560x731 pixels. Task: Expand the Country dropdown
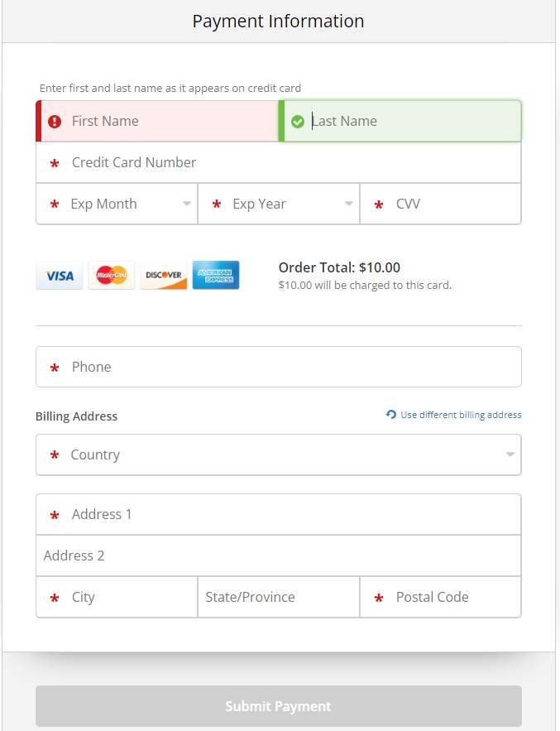pyautogui.click(x=279, y=454)
